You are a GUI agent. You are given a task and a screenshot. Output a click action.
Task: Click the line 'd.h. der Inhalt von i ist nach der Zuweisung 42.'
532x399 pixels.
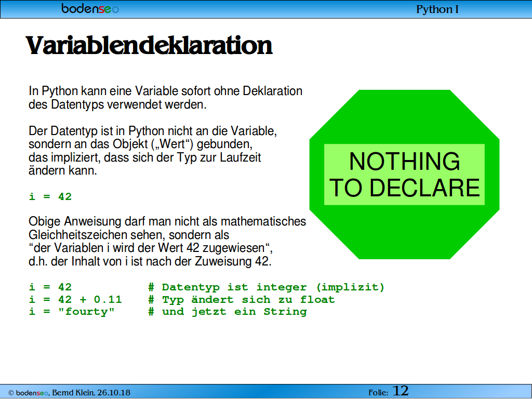click(x=150, y=262)
